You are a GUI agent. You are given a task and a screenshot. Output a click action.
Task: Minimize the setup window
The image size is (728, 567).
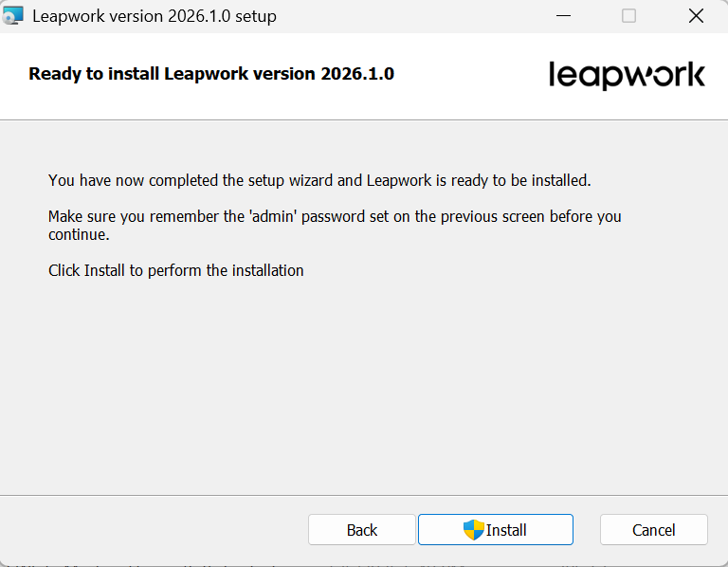(563, 16)
